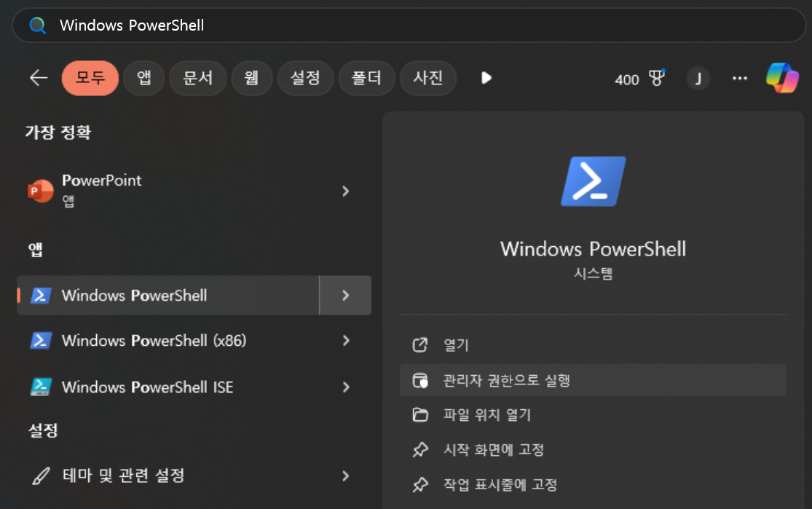Click the brush icon beside 테마 및 관련 설정

coord(41,476)
